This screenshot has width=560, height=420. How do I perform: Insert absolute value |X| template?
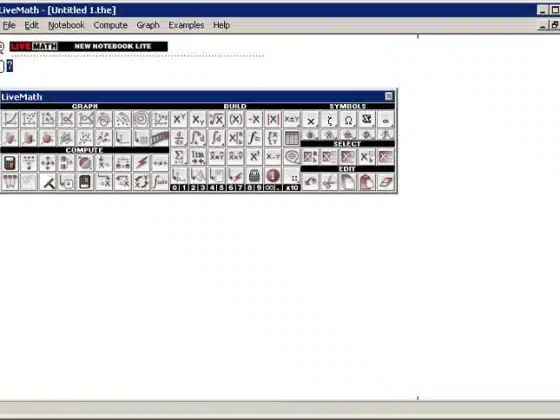click(x=273, y=119)
